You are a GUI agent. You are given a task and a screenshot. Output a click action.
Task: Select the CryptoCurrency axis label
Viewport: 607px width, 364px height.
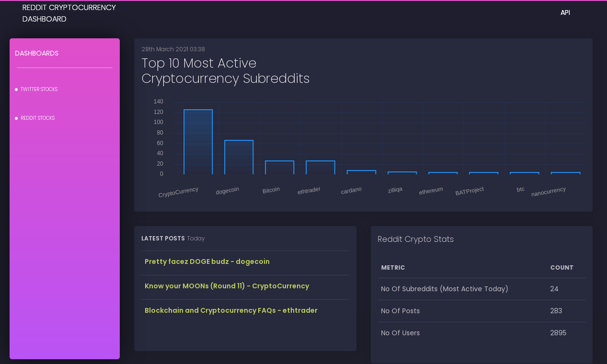[x=178, y=192]
